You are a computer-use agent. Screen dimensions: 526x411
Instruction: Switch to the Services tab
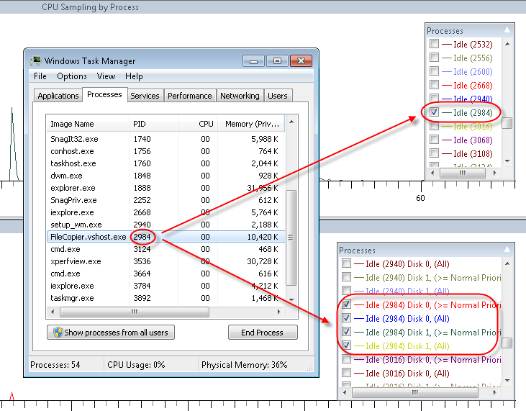(x=145, y=96)
